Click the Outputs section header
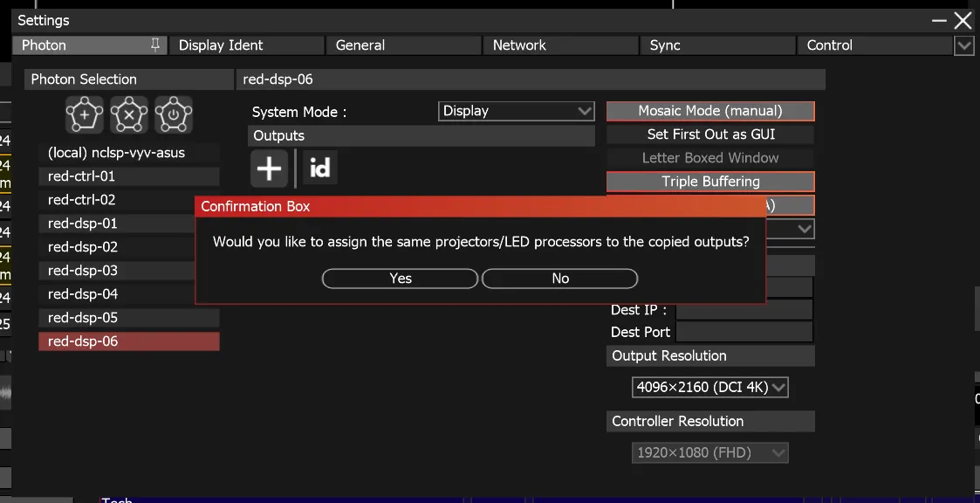Screen dimensions: 980x503 coord(421,135)
